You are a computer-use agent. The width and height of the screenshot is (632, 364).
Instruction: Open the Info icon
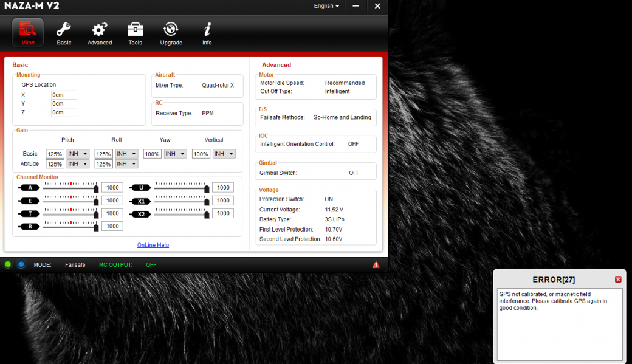coord(207,33)
